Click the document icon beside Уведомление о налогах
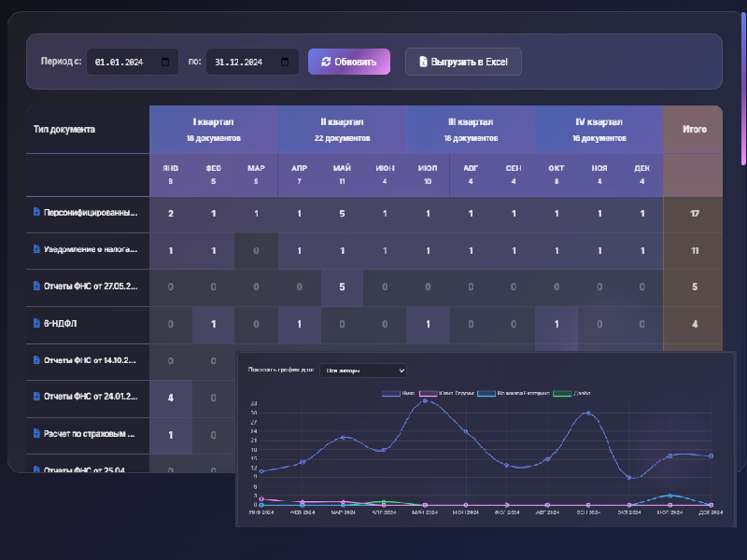This screenshot has height=560, width=747. click(36, 249)
